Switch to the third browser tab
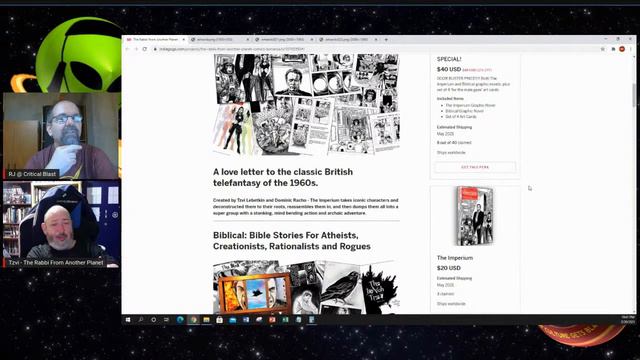Screen dimensions: 640x360 (x=284, y=40)
